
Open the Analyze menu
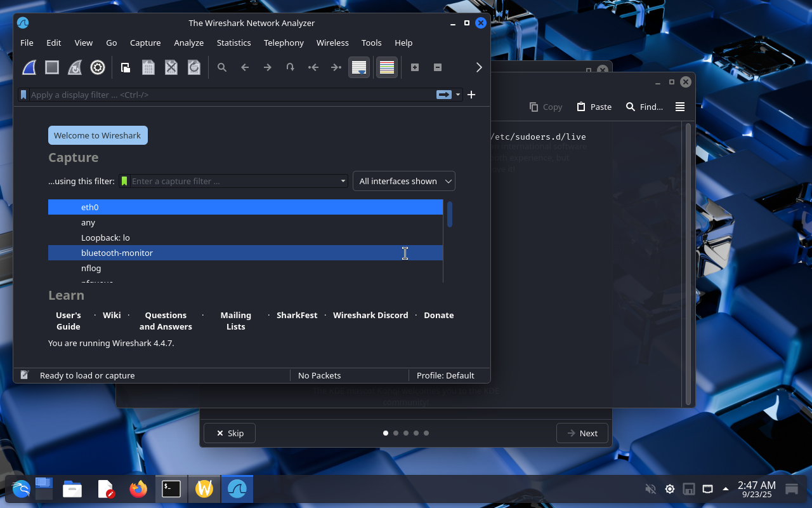coord(188,43)
